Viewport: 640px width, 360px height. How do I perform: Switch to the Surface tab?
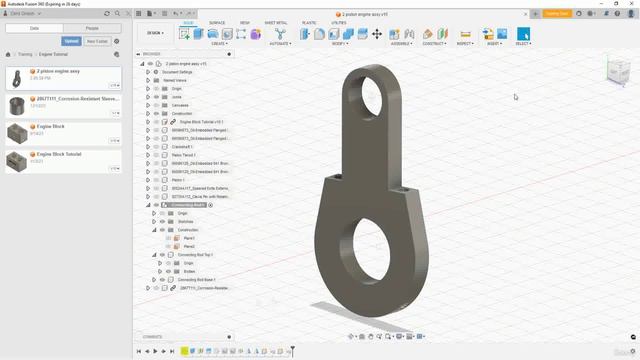[217, 23]
